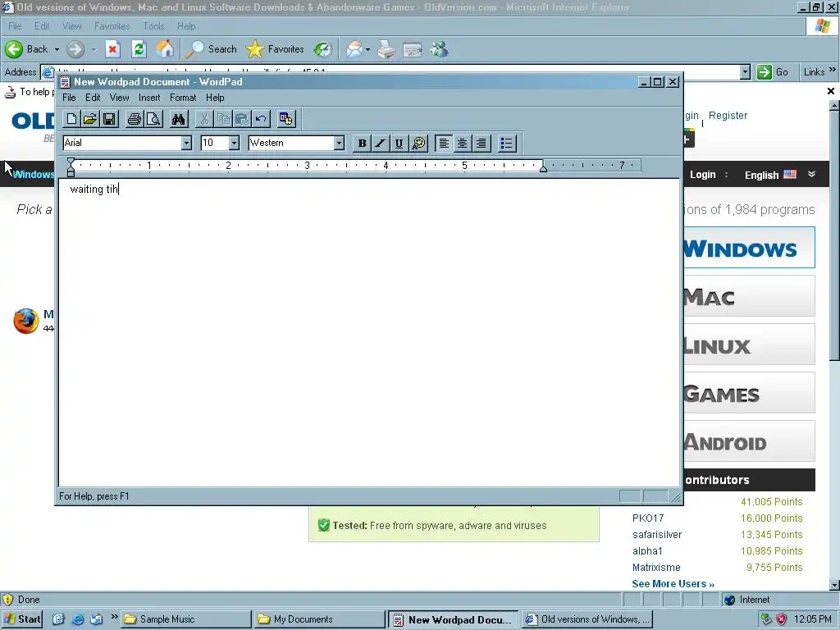Open the Register link on the website
This screenshot has height=630, width=840.
pos(728,115)
